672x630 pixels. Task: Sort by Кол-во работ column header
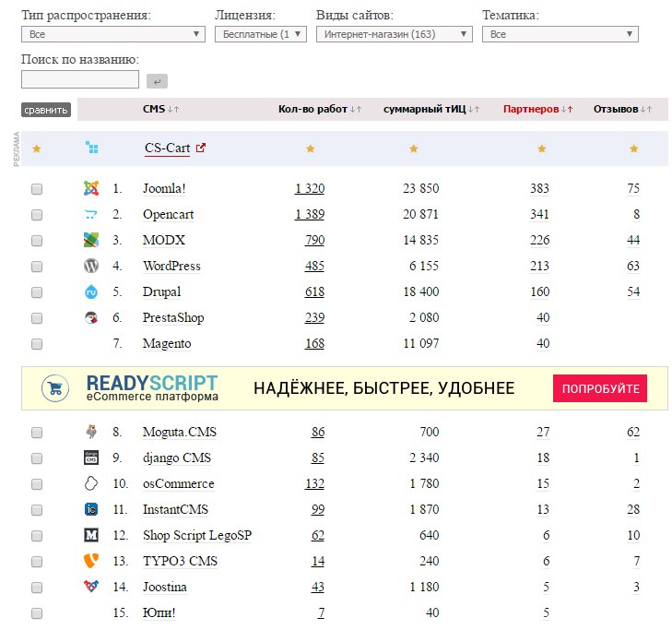[x=312, y=109]
